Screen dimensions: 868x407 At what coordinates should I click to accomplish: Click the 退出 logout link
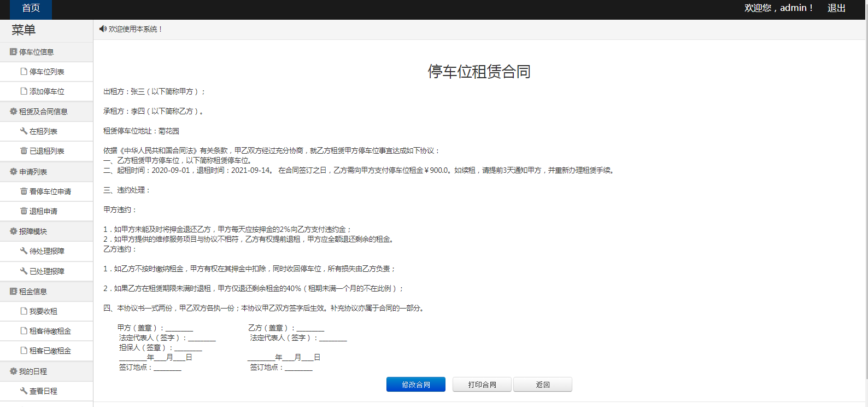(836, 8)
